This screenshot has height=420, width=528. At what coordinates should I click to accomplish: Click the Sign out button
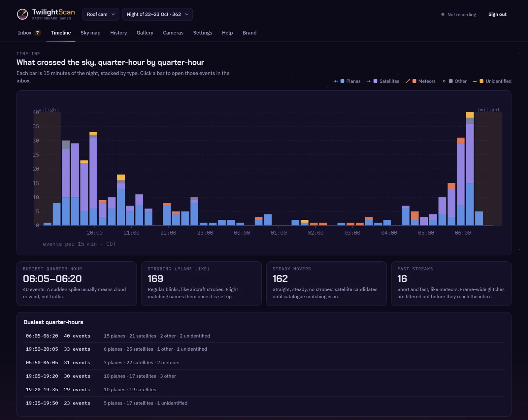click(x=497, y=14)
